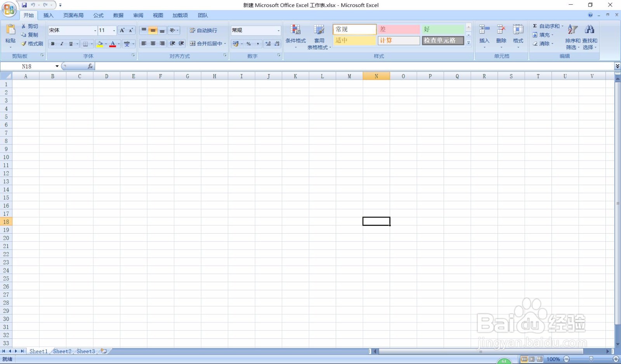Image resolution: width=621 pixels, height=364 pixels.
Task: Toggle bold formatting
Action: coord(53,44)
